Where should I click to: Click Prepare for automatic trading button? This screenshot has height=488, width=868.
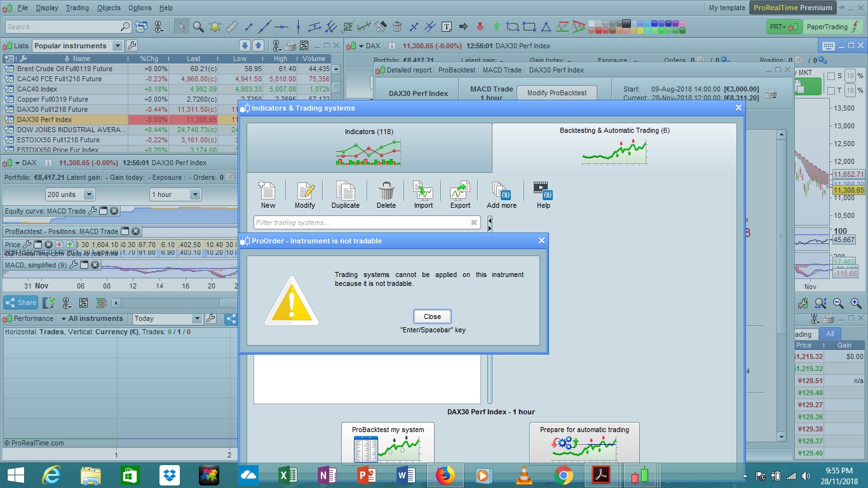pos(585,443)
